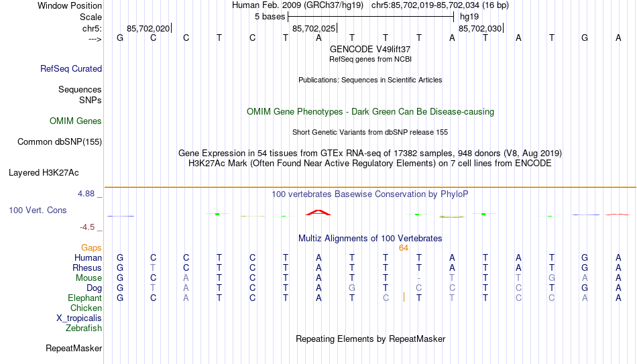Click the 5 bases scale bar
637x364 pixels.
[371, 17]
